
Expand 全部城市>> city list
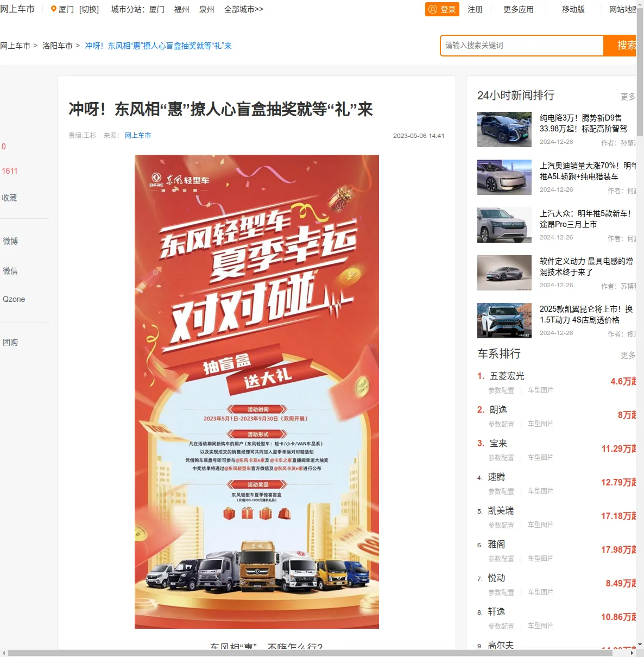coord(244,9)
